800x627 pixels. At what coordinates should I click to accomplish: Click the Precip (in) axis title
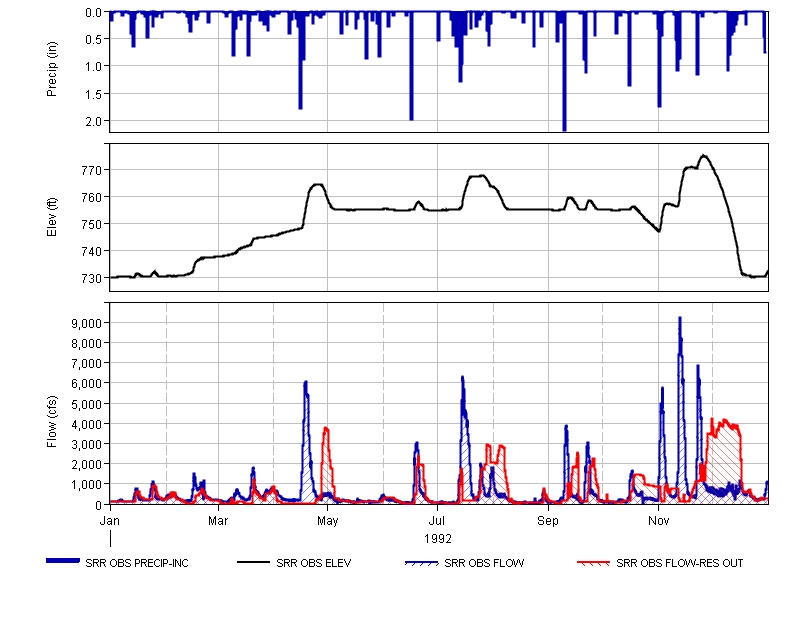[52, 69]
